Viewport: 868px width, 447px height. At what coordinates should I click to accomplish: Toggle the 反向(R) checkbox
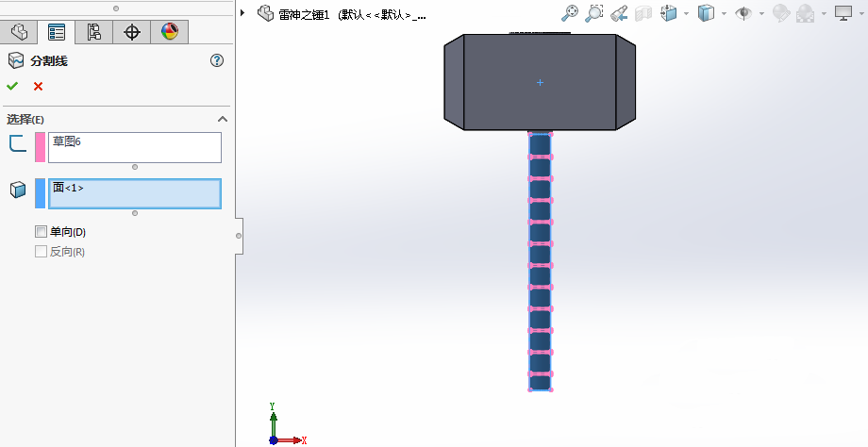(41, 251)
